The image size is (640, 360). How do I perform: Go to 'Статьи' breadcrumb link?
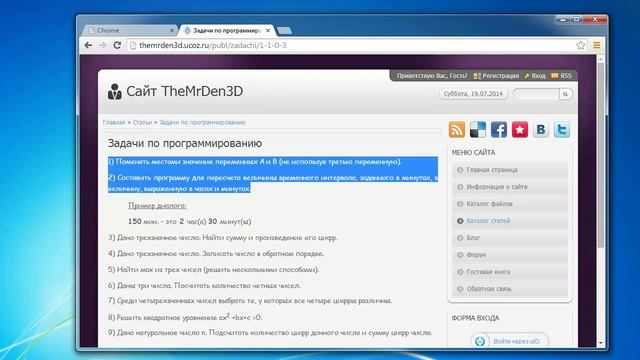click(x=142, y=122)
